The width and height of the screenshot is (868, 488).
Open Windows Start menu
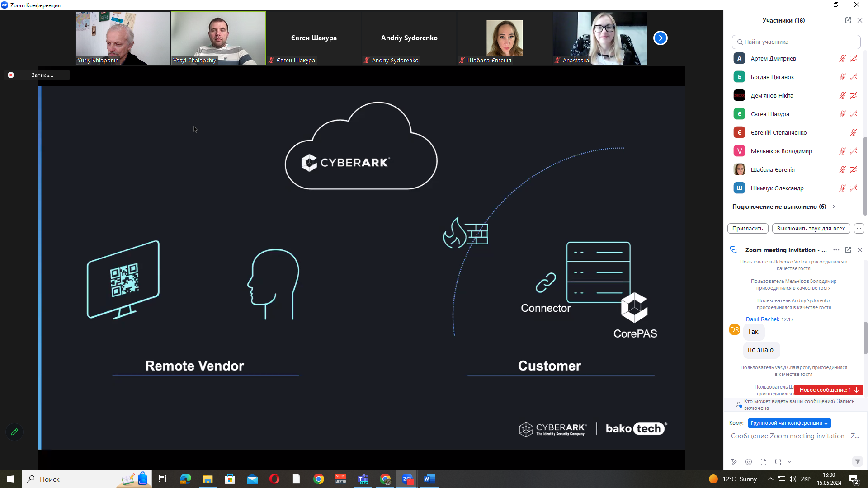pos(11,479)
